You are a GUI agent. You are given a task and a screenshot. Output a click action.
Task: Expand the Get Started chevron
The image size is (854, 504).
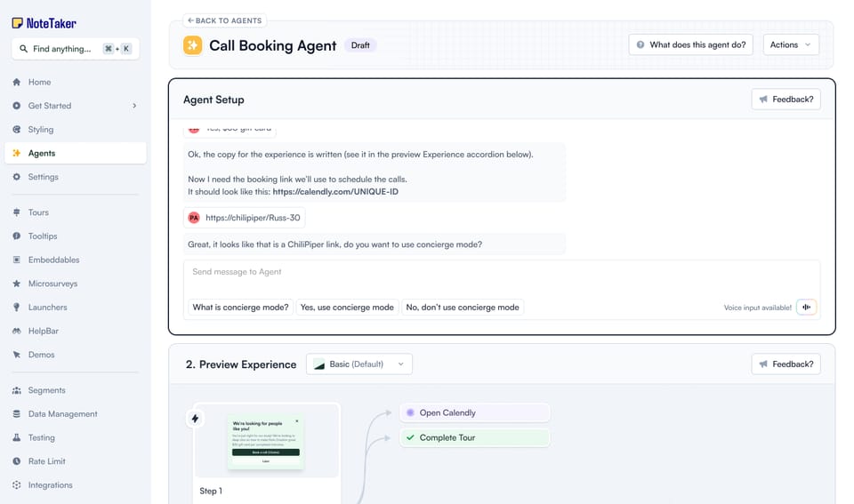[x=134, y=106]
